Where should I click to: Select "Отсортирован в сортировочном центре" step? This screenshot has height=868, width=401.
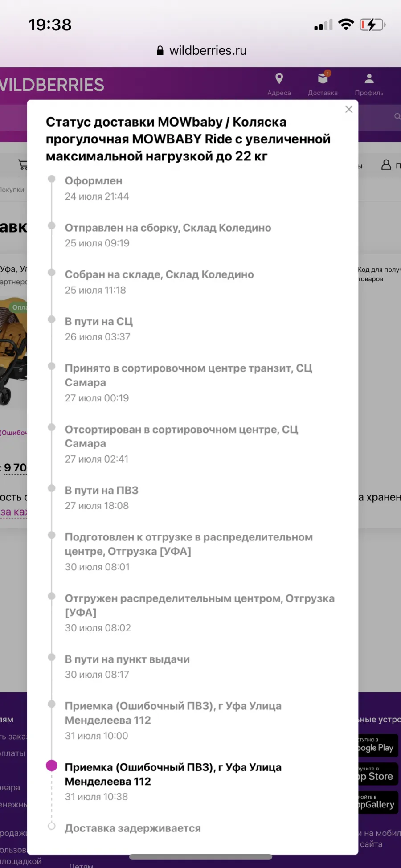click(x=182, y=436)
